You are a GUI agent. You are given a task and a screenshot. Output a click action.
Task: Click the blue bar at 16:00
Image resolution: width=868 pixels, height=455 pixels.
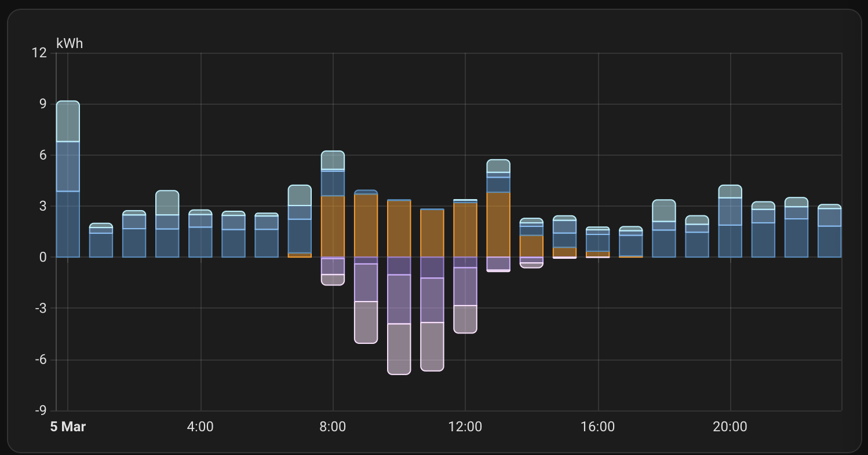click(597, 243)
